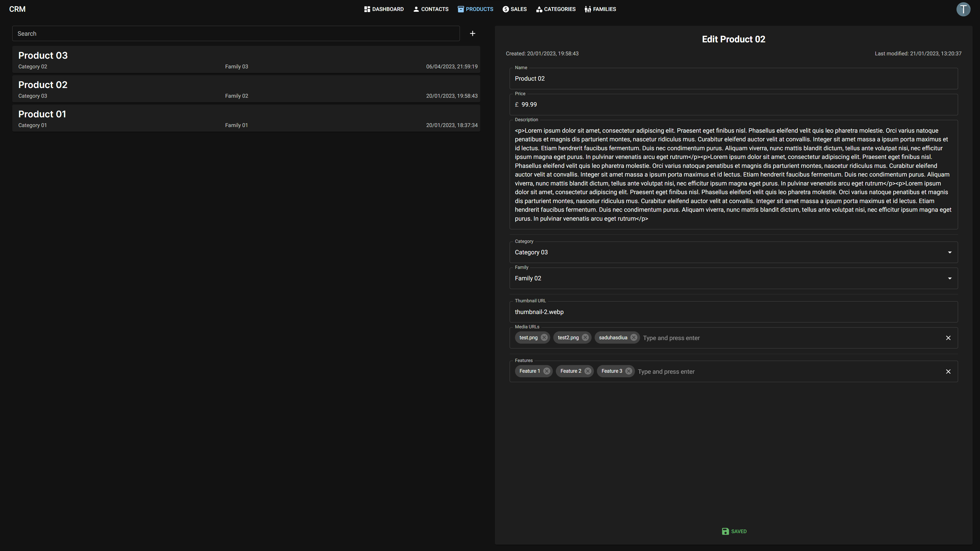
Task: Open the Category 03 select field
Action: point(733,253)
